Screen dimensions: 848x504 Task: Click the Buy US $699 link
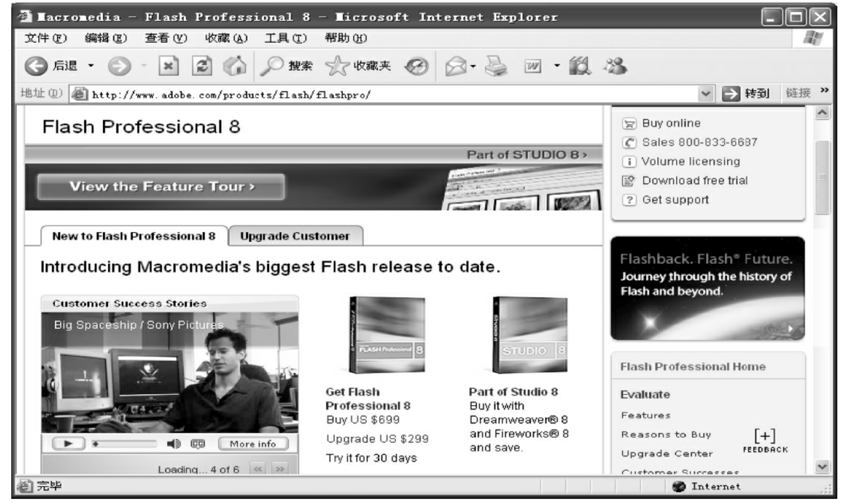click(363, 420)
